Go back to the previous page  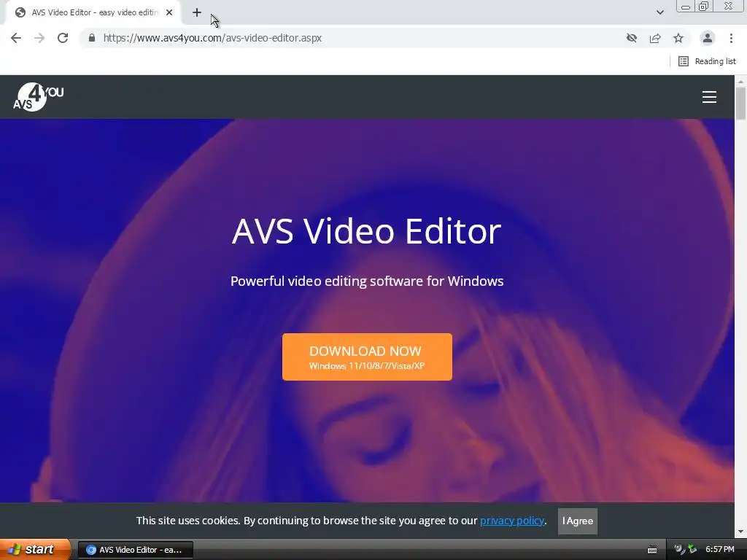16,38
